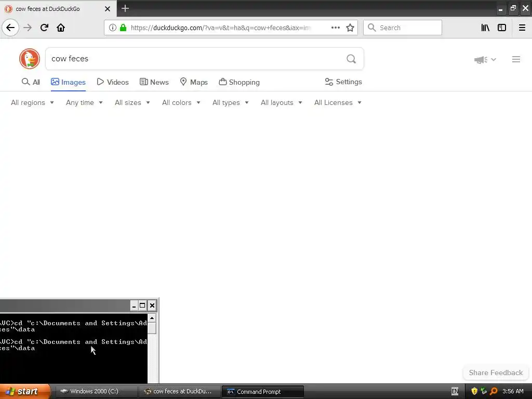Screen dimensions: 532x399
Task: Close the Command Prompt window
Action: [152, 305]
